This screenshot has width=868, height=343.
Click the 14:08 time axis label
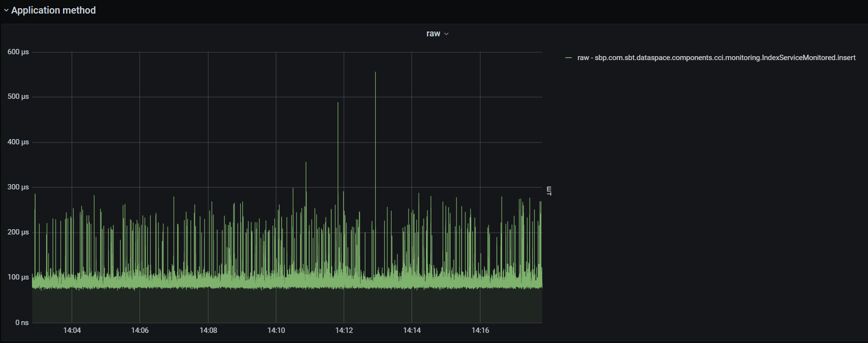[208, 330]
